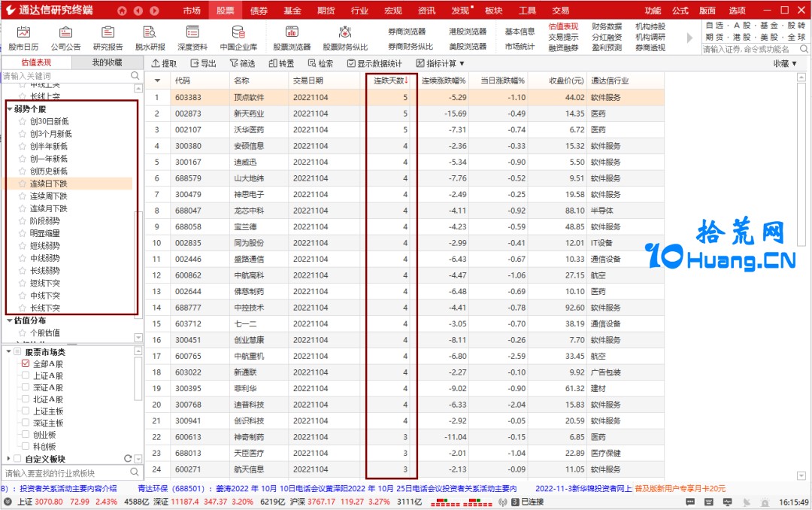Click stock code 002873

click(x=188, y=114)
